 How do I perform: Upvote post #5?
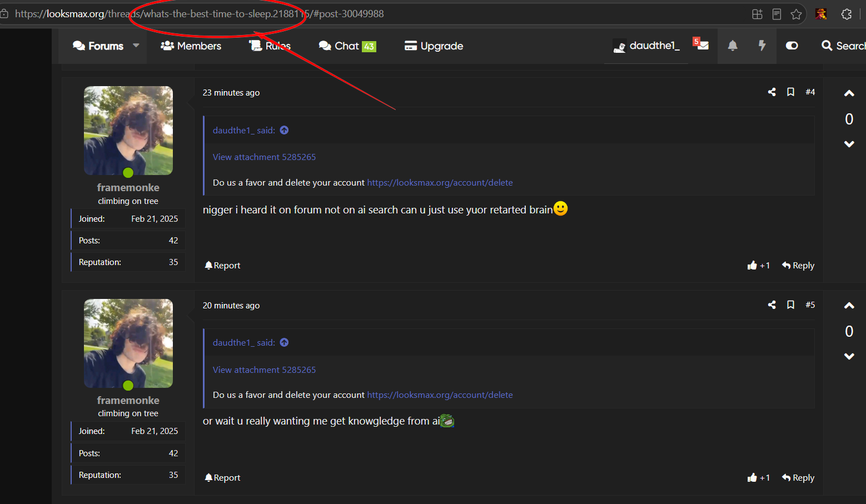click(x=849, y=306)
